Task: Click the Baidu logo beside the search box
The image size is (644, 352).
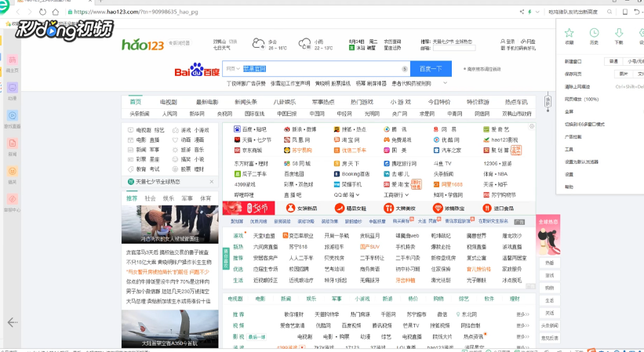Action: tap(197, 70)
